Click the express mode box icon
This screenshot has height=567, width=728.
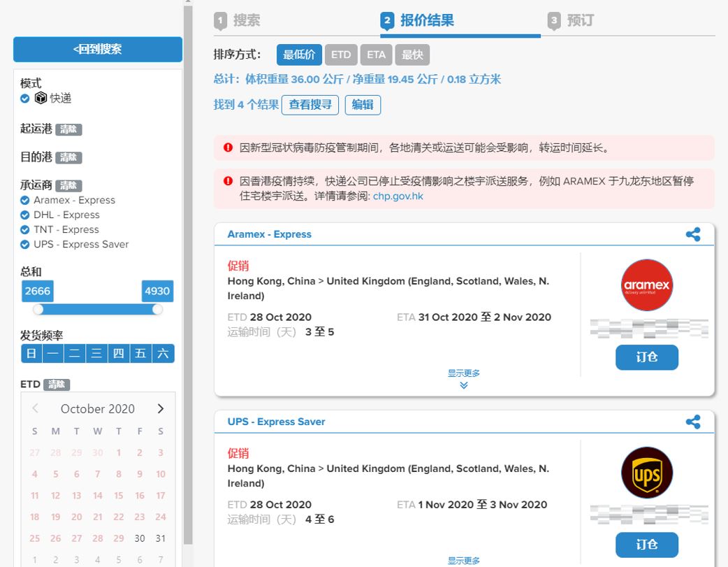[41, 98]
